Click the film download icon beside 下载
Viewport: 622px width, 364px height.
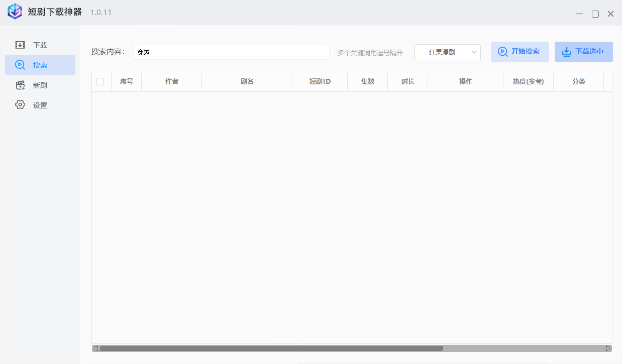[x=20, y=45]
